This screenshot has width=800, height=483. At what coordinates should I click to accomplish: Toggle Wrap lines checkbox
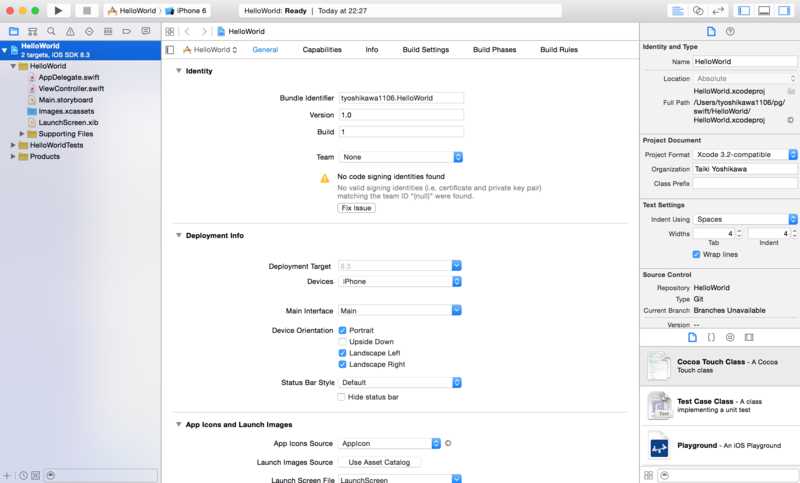[x=696, y=255]
